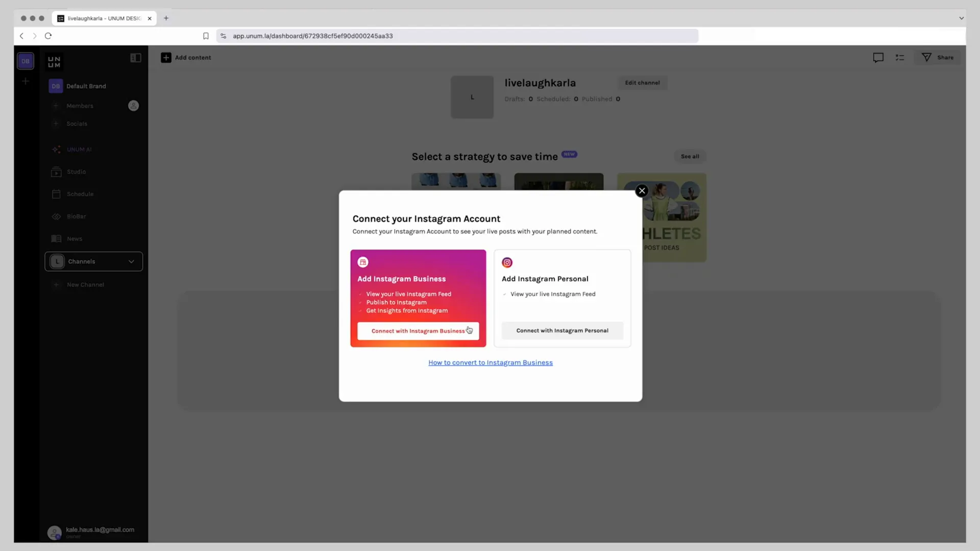Open the checklist view icon
The width and height of the screenshot is (980, 551).
[900, 58]
